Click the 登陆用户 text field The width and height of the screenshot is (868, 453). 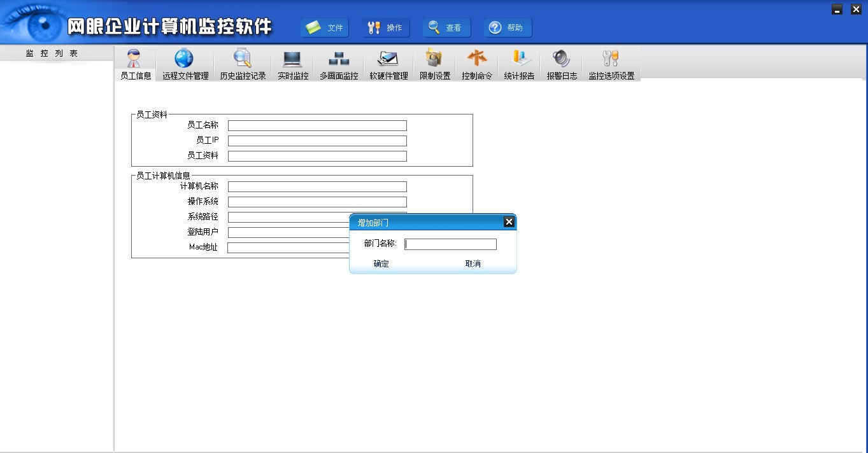coord(288,232)
